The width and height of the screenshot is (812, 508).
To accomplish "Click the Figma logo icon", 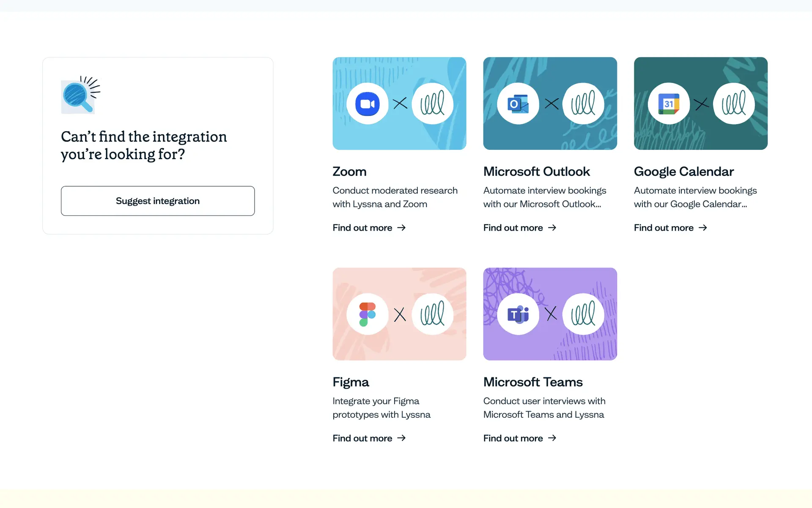I will pos(367,314).
